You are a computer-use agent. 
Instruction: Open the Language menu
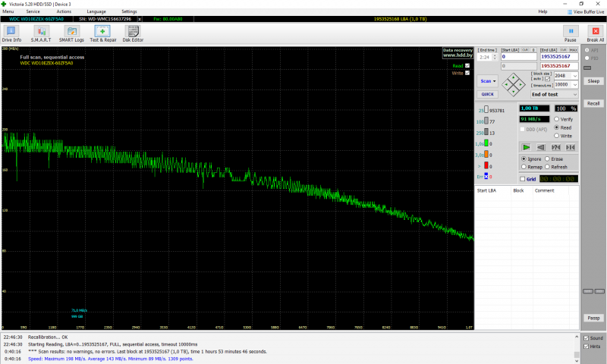(x=96, y=12)
